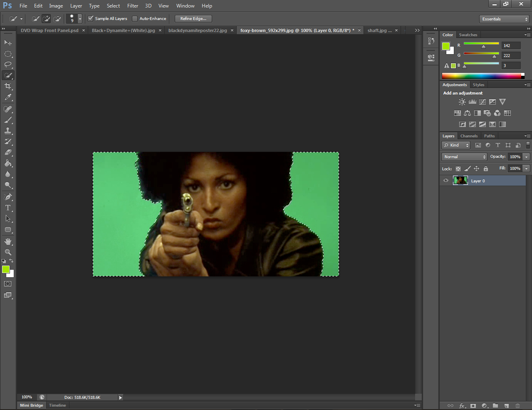Screen dimensions: 532x410
Task: Select the Healing Brush tool
Action: (x=8, y=109)
